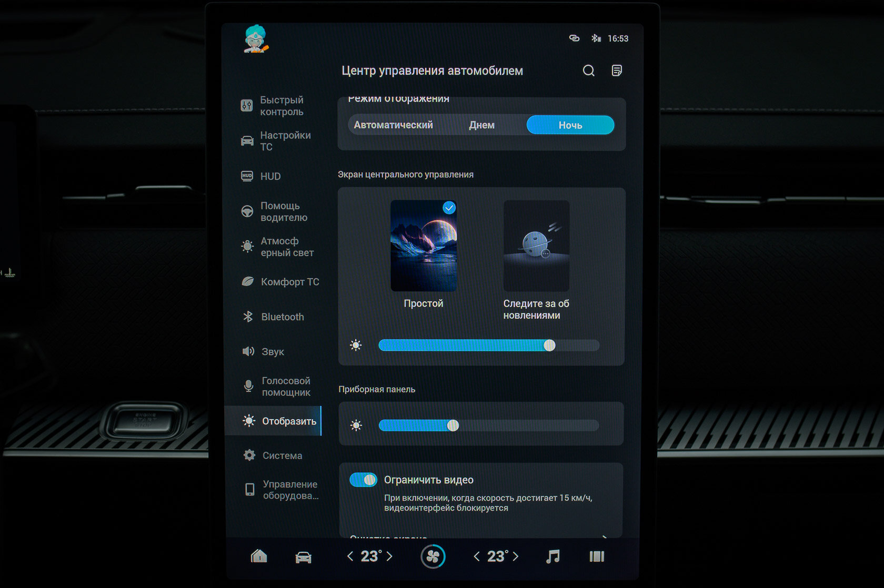Go to the home screen icon
This screenshot has height=588, width=884.
pos(259,556)
